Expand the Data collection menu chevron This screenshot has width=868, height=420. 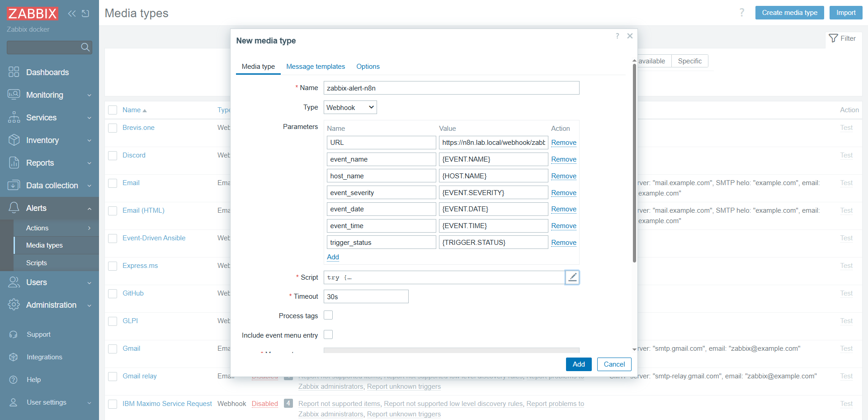(x=90, y=186)
